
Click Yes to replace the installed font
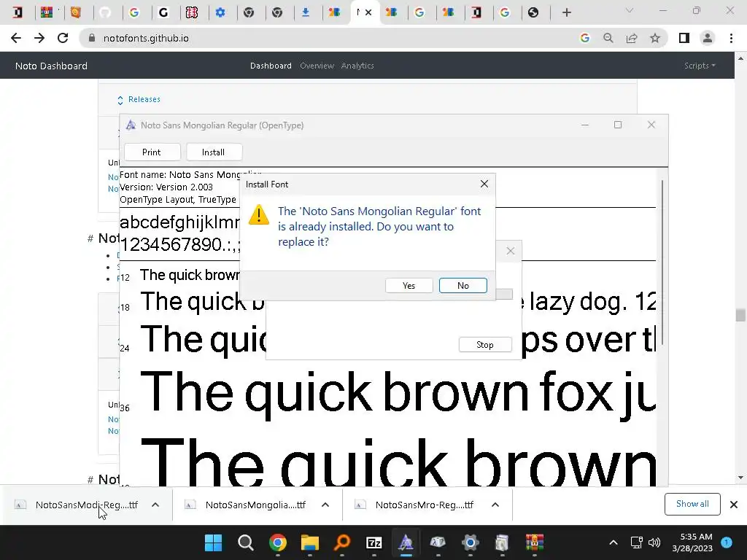click(x=409, y=285)
